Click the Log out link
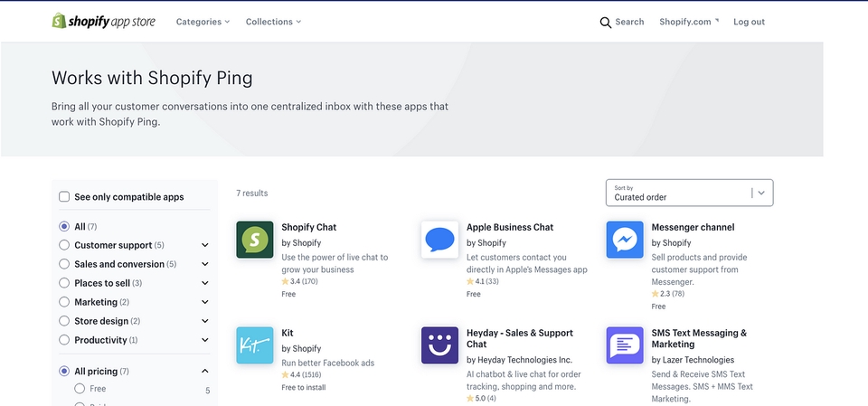Screen dimensions: 868x406 [x=749, y=22]
